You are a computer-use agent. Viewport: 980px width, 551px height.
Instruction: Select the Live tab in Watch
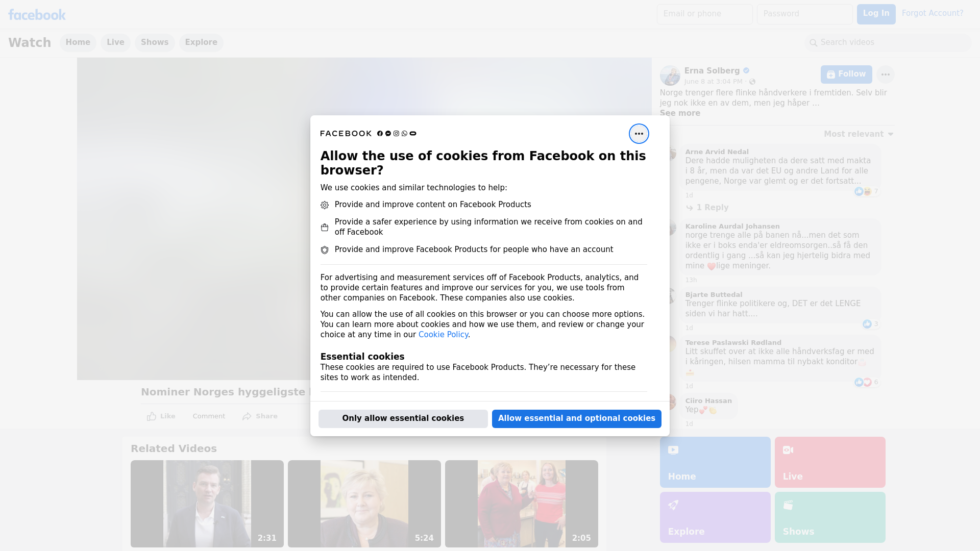point(115,42)
